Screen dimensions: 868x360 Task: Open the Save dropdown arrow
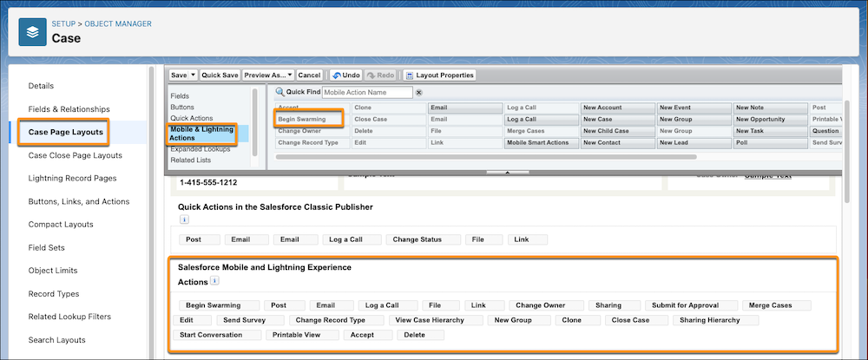click(x=193, y=75)
